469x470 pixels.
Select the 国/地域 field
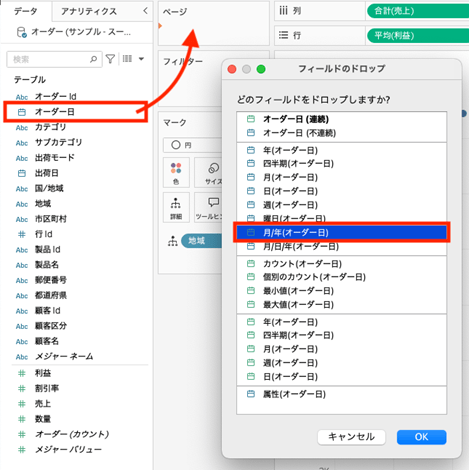click(x=49, y=188)
